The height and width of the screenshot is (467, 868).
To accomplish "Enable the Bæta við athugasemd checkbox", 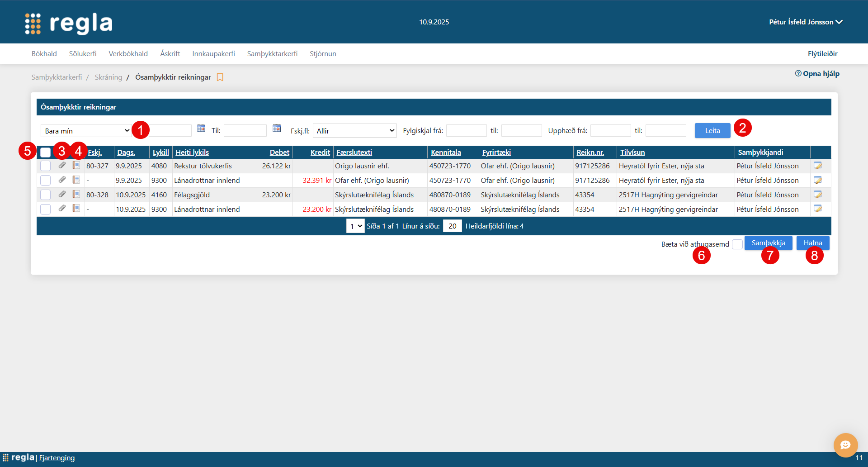I will [x=737, y=244].
